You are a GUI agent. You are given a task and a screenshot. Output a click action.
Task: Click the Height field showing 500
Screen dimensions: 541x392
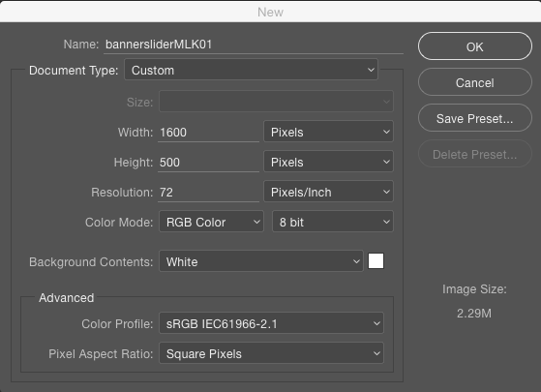pos(208,163)
